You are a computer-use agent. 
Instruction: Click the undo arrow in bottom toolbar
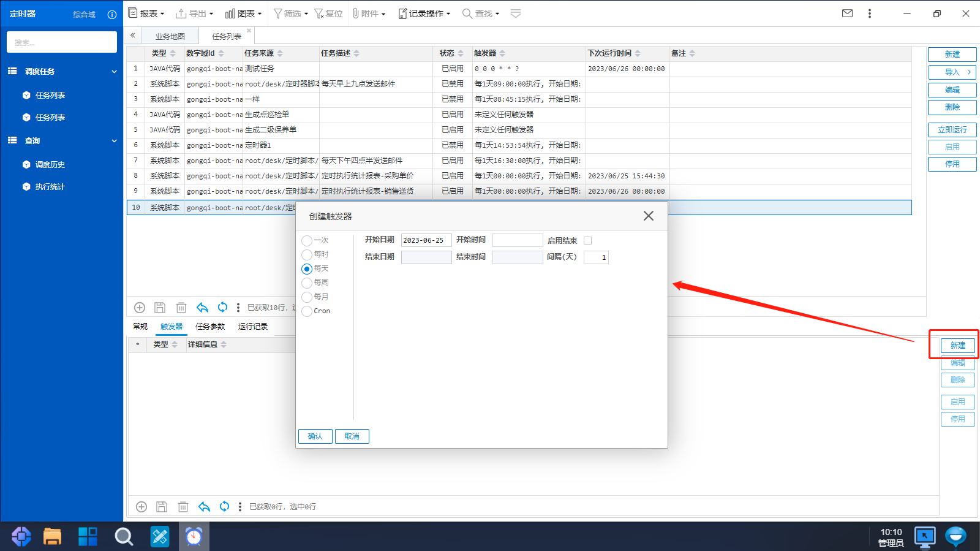click(204, 506)
